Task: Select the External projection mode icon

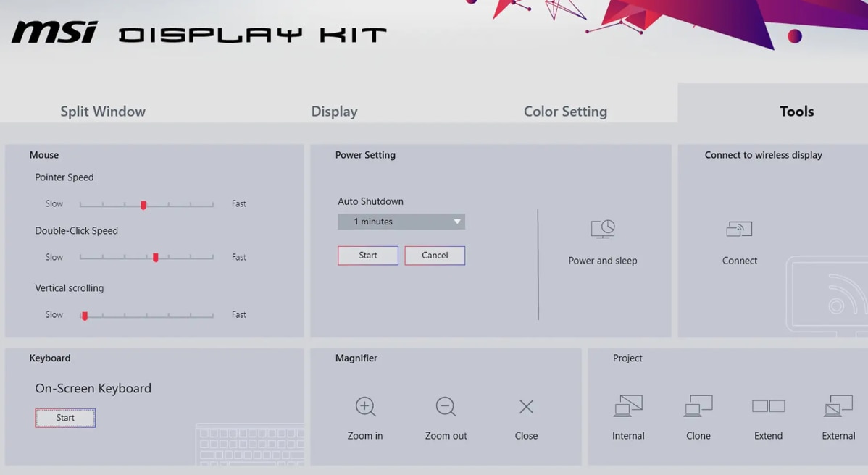Action: 838,406
